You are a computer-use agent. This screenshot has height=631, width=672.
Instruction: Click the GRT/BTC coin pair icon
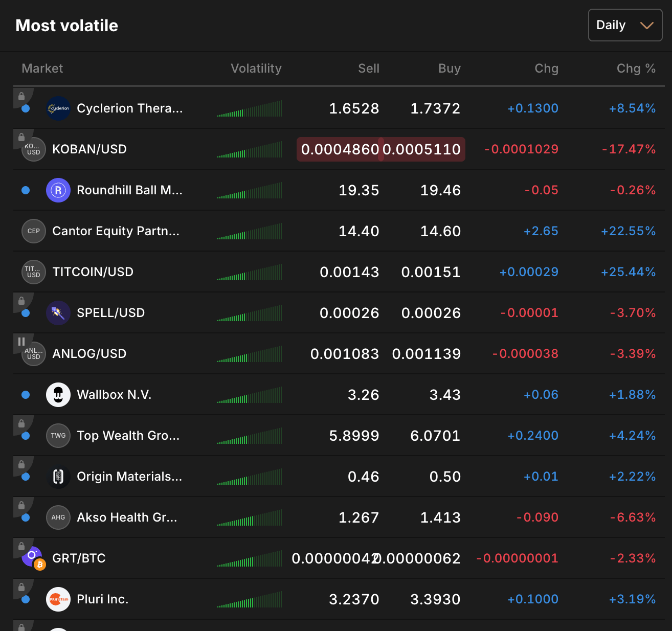tap(34, 558)
